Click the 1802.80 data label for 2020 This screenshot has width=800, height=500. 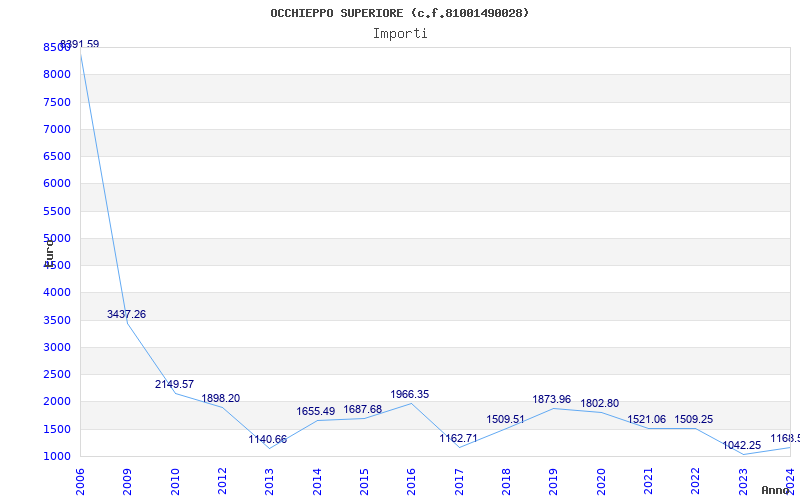[599, 403]
